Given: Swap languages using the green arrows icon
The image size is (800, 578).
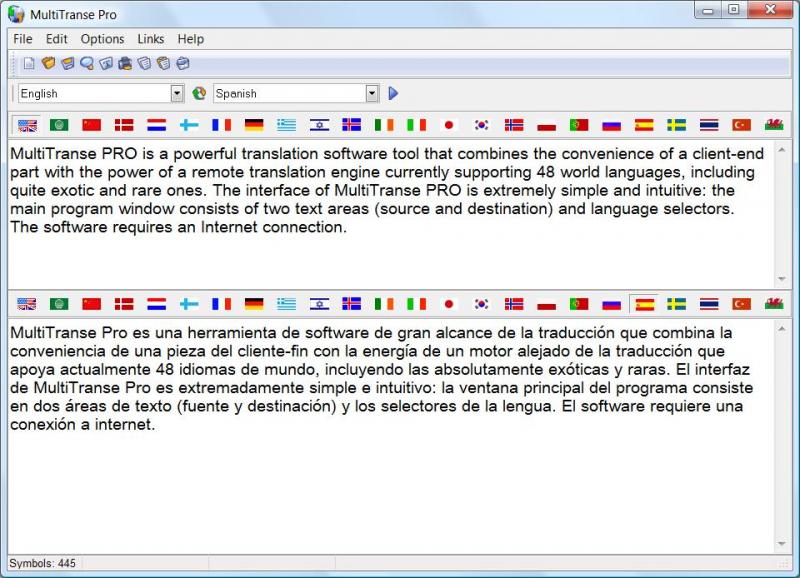Looking at the screenshot, I should (x=199, y=93).
